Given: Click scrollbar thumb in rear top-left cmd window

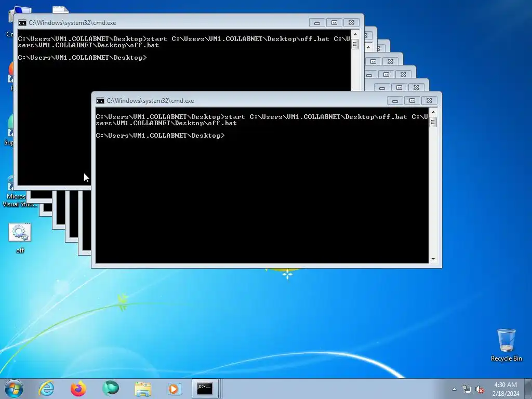Looking at the screenshot, I should click(x=355, y=44).
